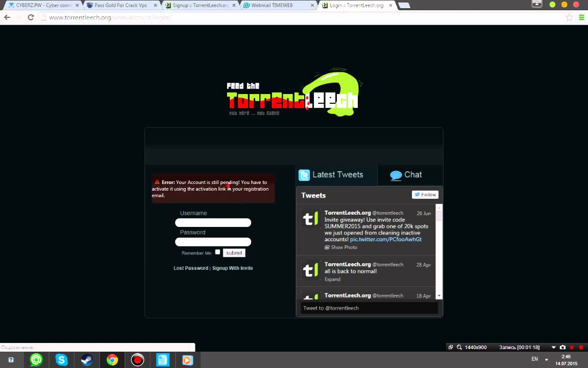Click the magnifier icon on the recorder bar
The image size is (588, 368).
tap(459, 348)
